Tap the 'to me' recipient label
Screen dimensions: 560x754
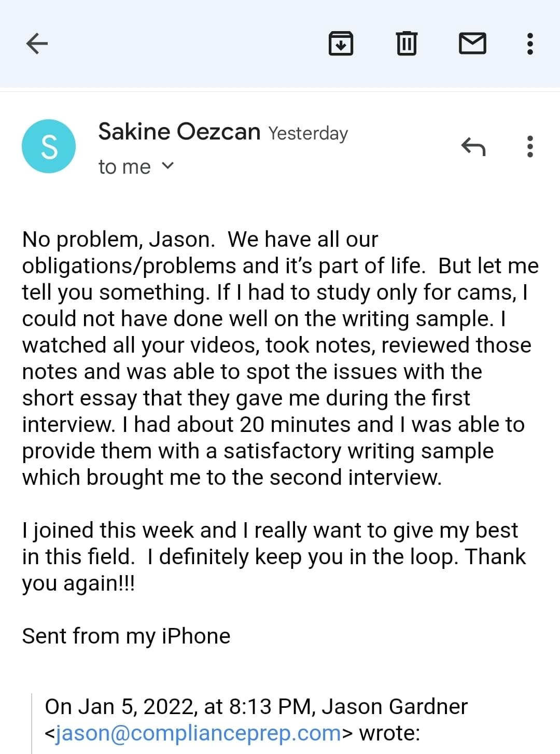tap(124, 167)
